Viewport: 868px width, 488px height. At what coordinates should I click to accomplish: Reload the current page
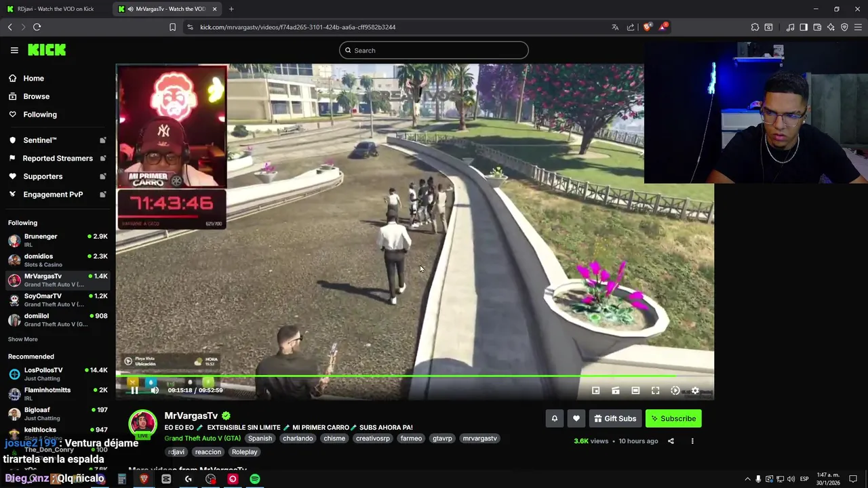(37, 27)
